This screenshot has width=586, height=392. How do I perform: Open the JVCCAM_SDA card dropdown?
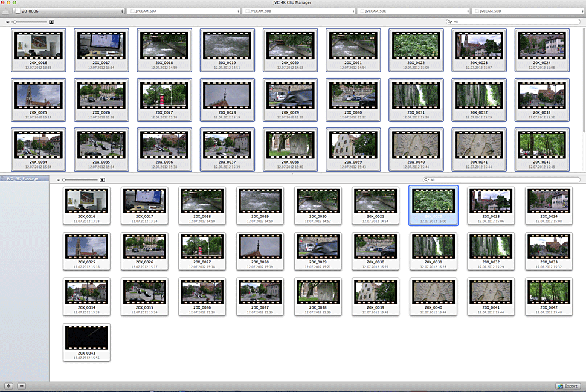point(183,11)
